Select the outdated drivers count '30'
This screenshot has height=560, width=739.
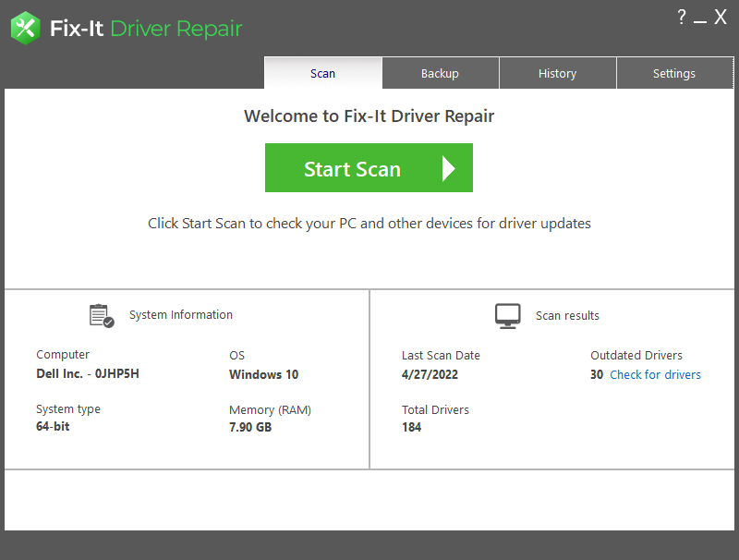[597, 375]
